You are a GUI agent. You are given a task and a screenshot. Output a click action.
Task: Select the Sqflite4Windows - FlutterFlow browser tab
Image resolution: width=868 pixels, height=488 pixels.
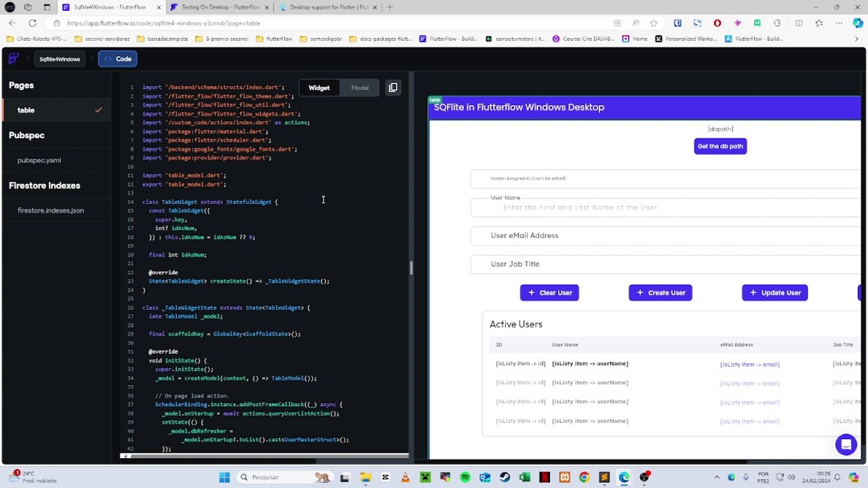click(x=111, y=7)
